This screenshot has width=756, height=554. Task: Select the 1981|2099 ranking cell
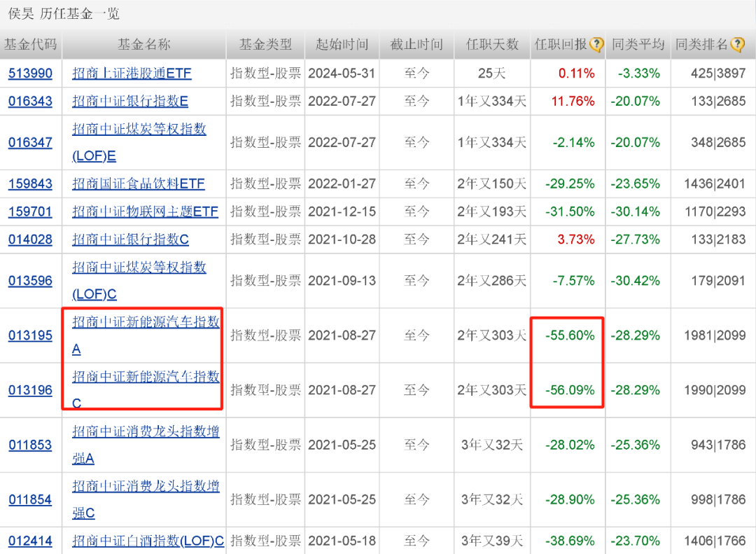point(715,335)
